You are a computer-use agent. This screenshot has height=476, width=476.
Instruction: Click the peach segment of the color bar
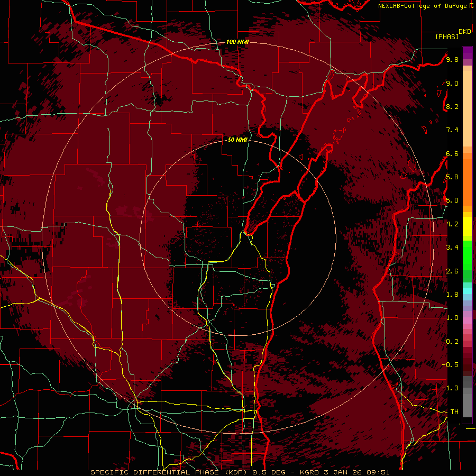click(467, 109)
